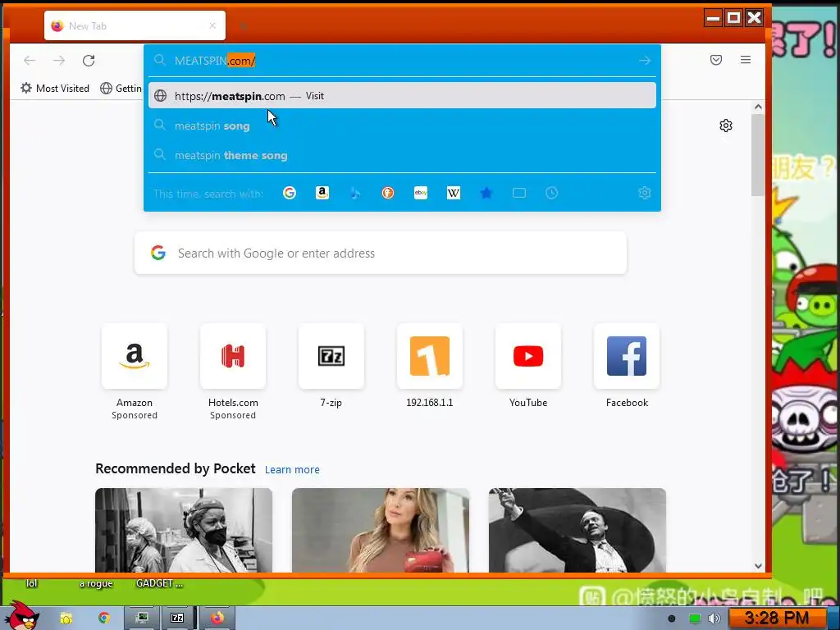Viewport: 840px width, 630px height.
Task: Search history via the clock icon
Action: [552, 193]
